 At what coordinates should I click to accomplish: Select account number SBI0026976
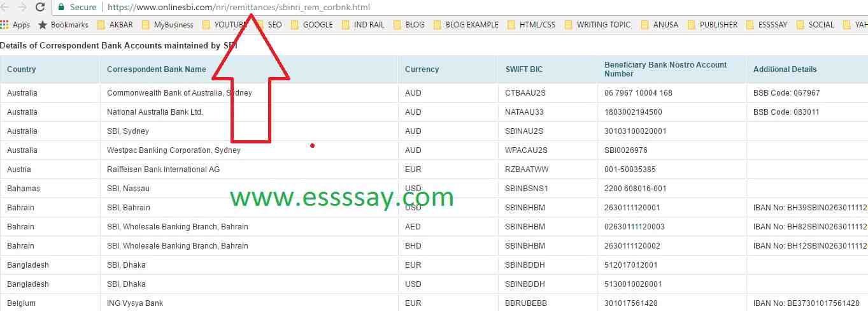pos(626,150)
